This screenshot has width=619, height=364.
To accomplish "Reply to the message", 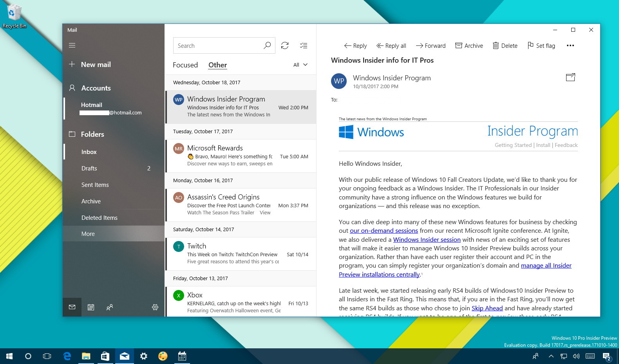I will point(355,46).
